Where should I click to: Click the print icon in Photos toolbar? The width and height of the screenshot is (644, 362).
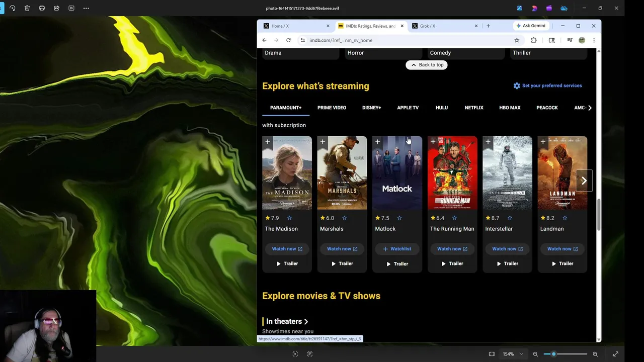point(42,8)
